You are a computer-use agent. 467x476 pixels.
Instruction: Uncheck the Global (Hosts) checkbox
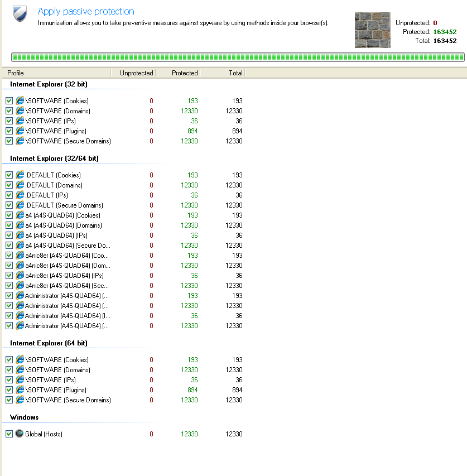[9, 434]
